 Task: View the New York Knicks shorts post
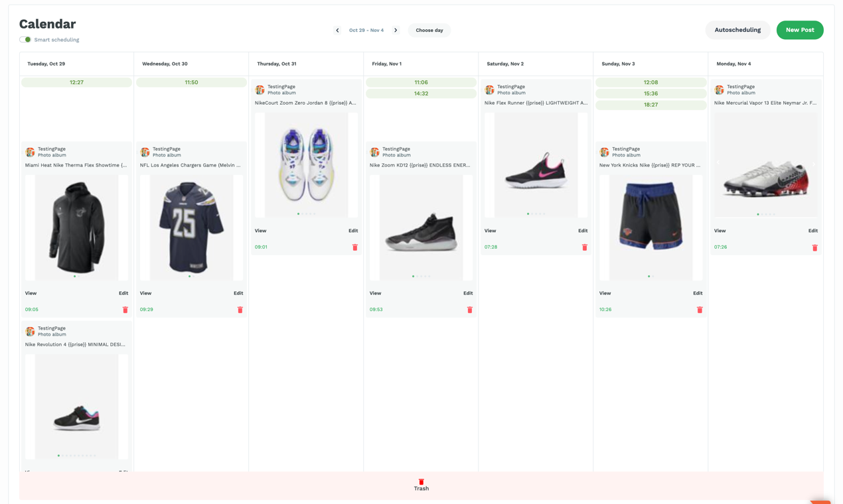(x=605, y=293)
